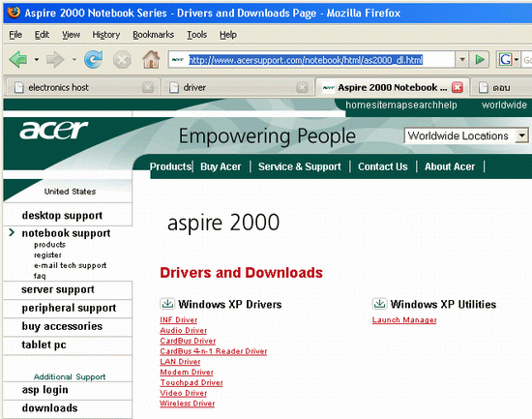Collapse the notebook support arrow
The width and height of the screenshot is (532, 419).
pyautogui.click(x=12, y=232)
